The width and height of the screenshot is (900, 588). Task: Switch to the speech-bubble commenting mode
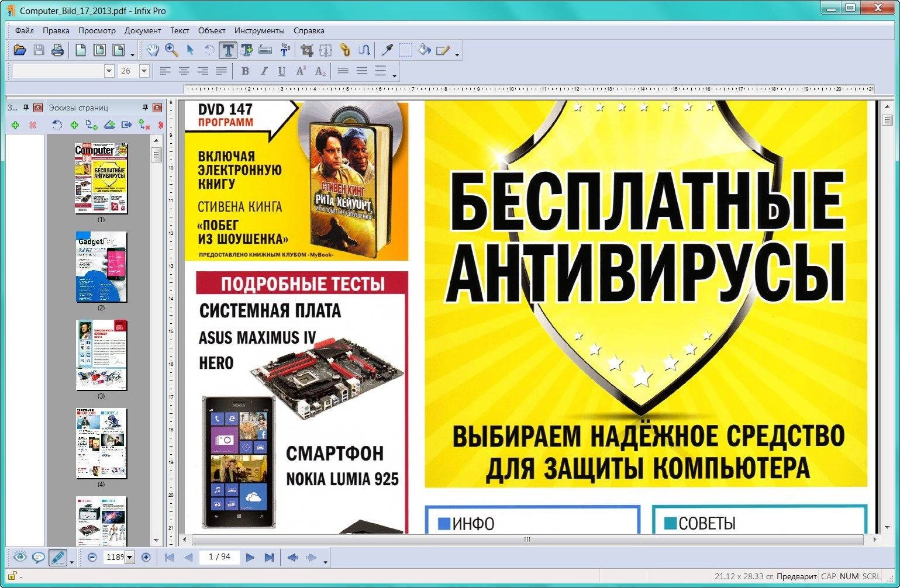(39, 558)
